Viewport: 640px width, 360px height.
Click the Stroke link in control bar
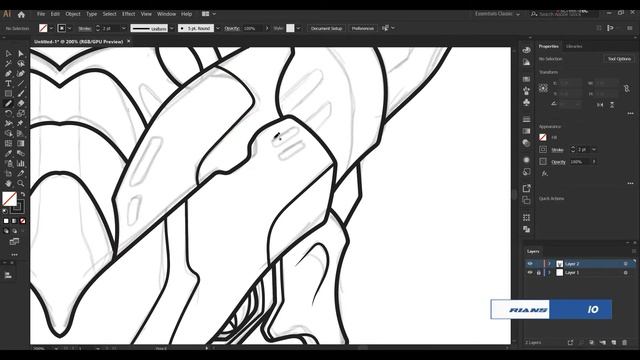click(x=84, y=29)
